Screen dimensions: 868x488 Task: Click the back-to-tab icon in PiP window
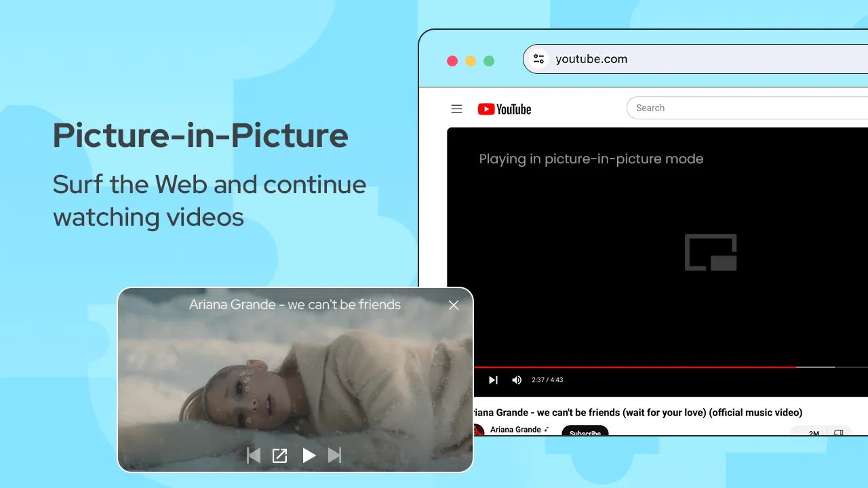click(279, 455)
